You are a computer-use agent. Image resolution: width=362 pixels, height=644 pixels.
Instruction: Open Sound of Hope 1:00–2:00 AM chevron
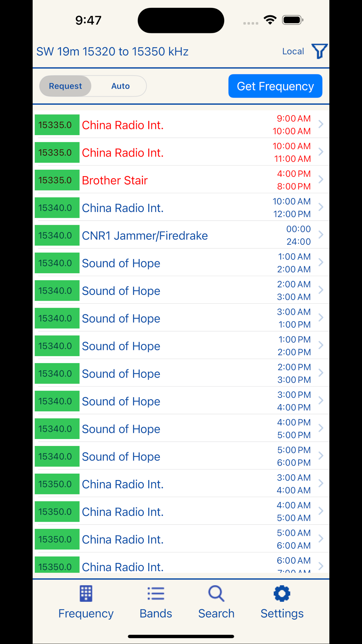(x=321, y=262)
